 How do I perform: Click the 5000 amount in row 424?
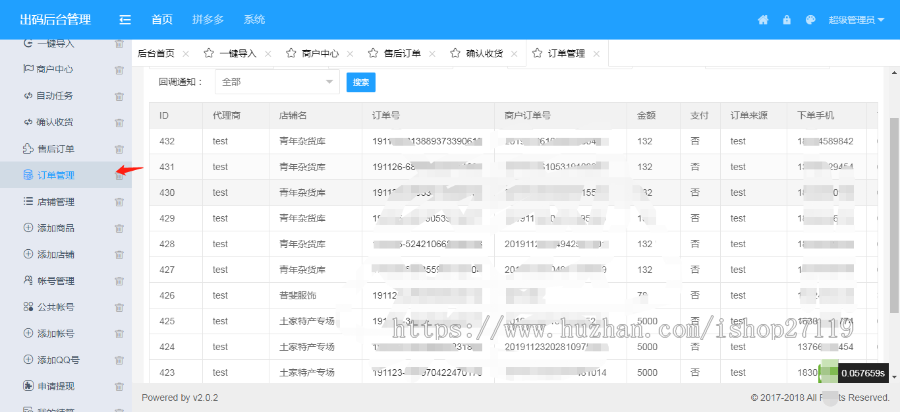pos(647,347)
